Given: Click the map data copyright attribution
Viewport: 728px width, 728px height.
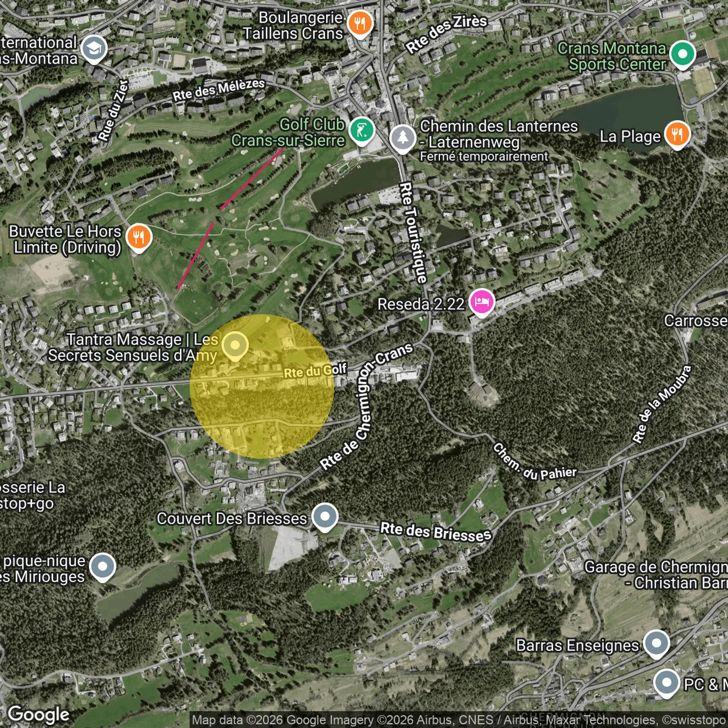Looking at the screenshot, I should [459, 720].
